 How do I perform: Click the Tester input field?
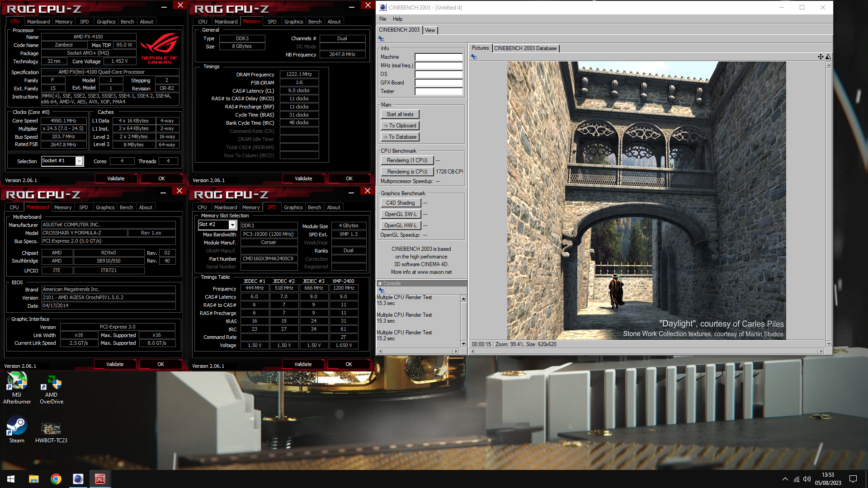439,91
